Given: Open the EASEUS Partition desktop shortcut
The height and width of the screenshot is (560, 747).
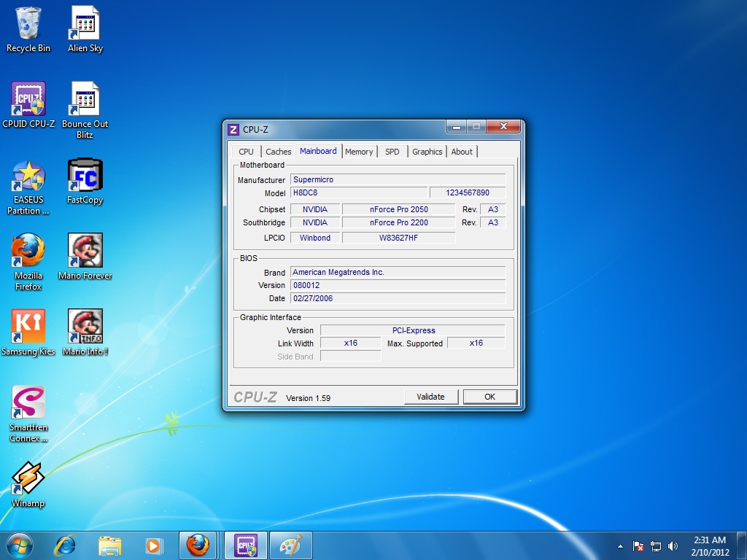Looking at the screenshot, I should pos(28,176).
